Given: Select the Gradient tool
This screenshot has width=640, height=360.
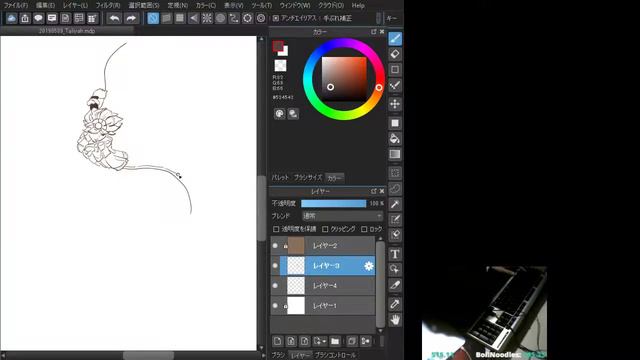Looking at the screenshot, I should pyautogui.click(x=395, y=154).
